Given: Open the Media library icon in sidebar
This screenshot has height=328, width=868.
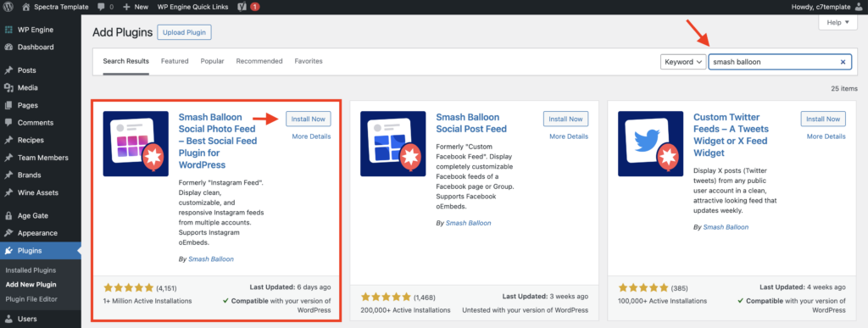Looking at the screenshot, I should pyautogui.click(x=8, y=87).
